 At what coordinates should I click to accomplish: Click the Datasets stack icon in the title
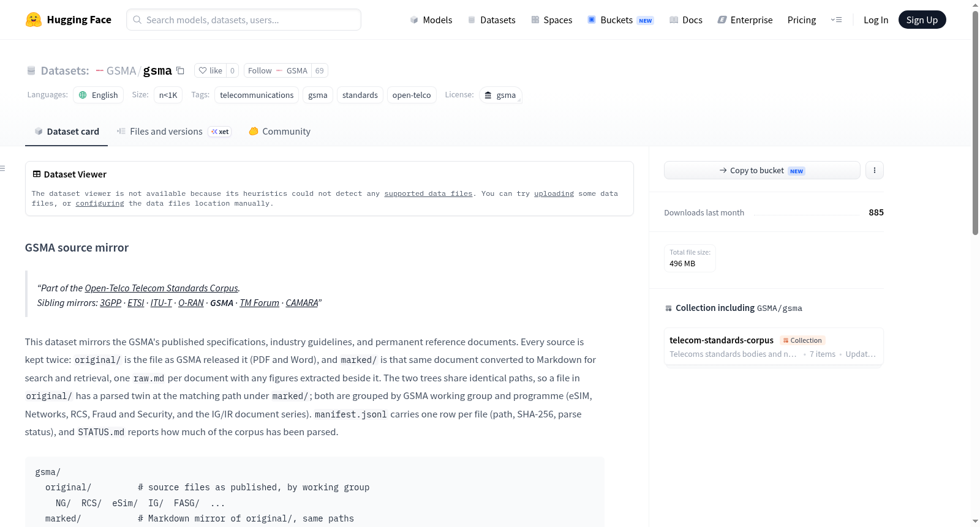(x=31, y=71)
